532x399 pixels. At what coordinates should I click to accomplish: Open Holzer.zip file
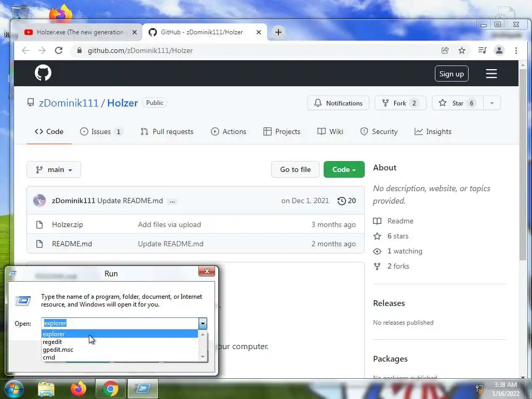67,224
